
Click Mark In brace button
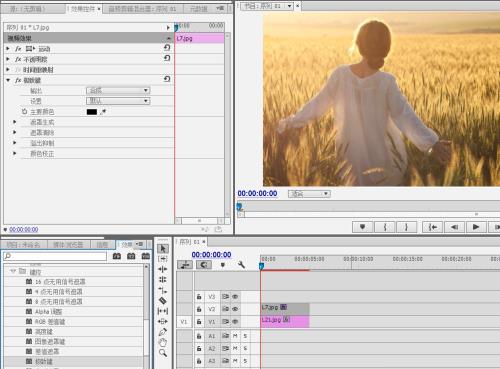(385, 227)
